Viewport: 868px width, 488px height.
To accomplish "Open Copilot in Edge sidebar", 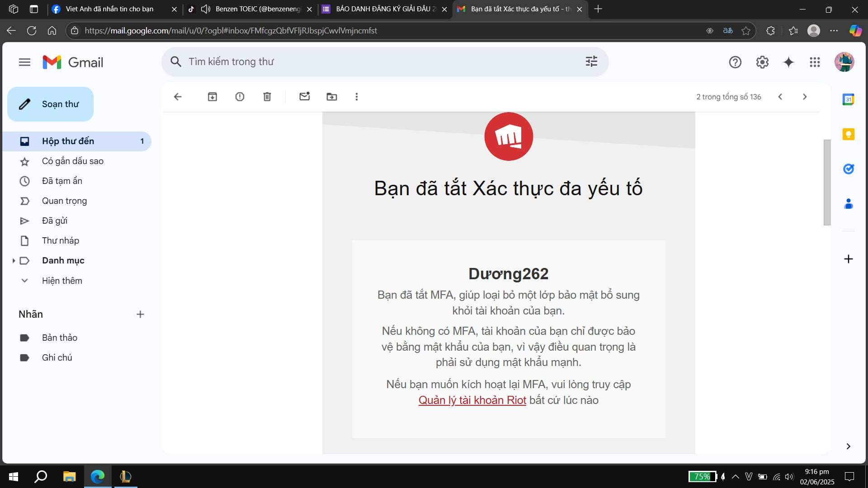I will (x=855, y=31).
